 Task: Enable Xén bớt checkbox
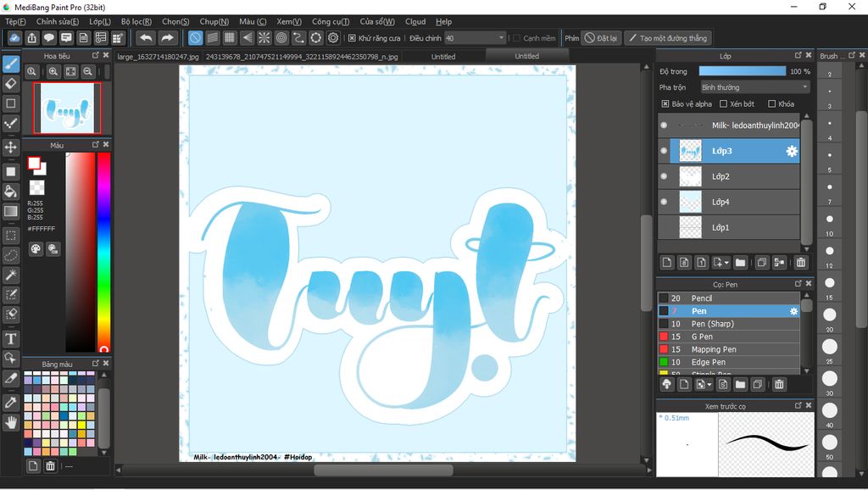coord(723,104)
